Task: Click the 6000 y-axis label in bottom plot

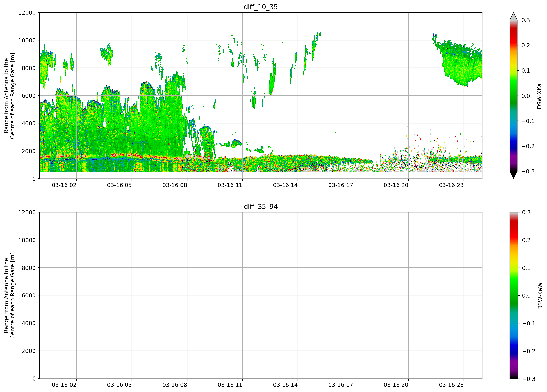Action: pos(29,295)
